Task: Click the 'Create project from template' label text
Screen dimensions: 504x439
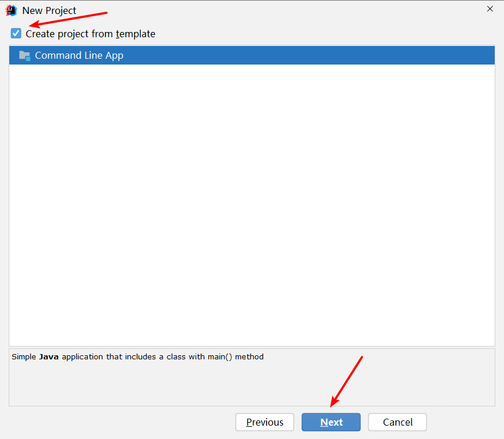Action: pyautogui.click(x=90, y=34)
